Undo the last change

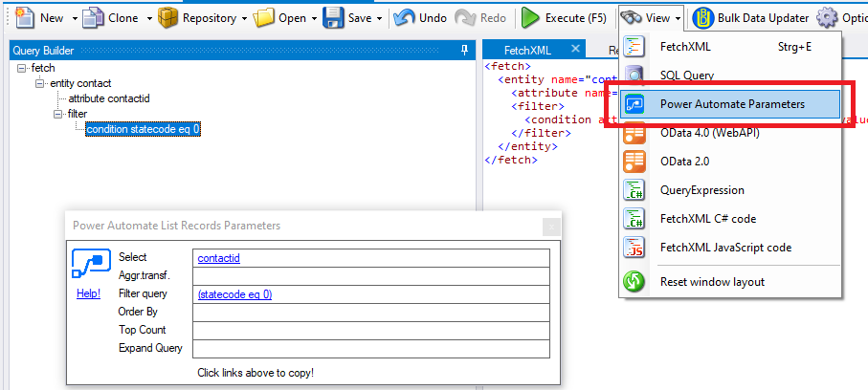click(x=420, y=18)
